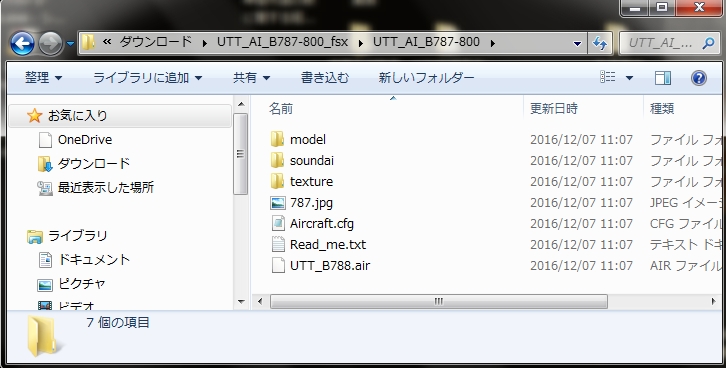Click the search magnifier icon
726x368 pixels.
pos(708,44)
